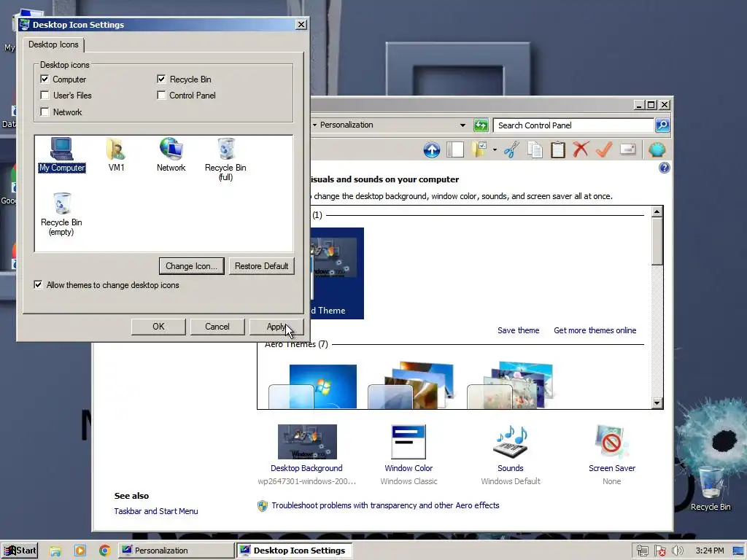Open Screen Saver settings
Screen dimensions: 747x560
[x=612, y=455]
